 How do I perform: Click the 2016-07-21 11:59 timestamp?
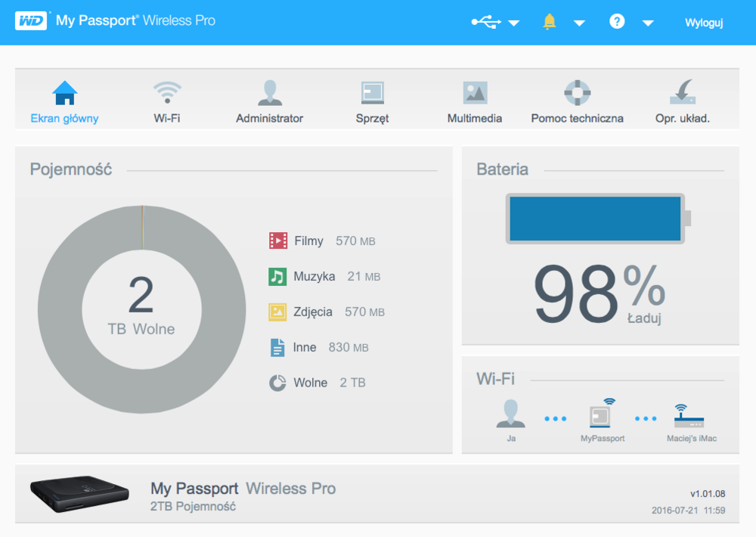pos(689,511)
